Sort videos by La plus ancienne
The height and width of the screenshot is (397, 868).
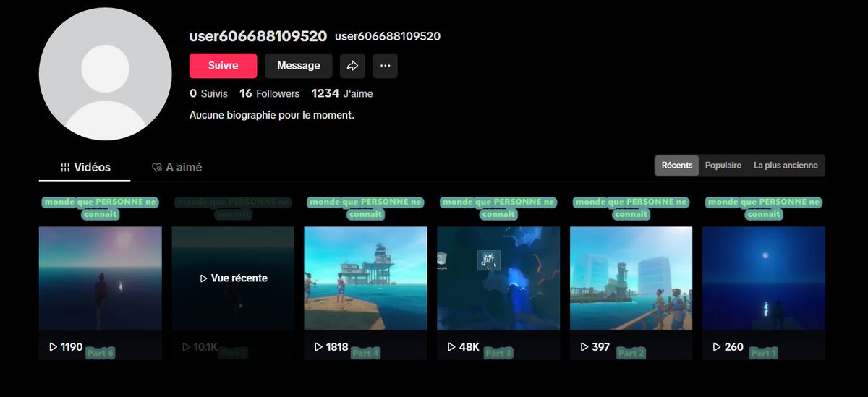click(x=786, y=166)
